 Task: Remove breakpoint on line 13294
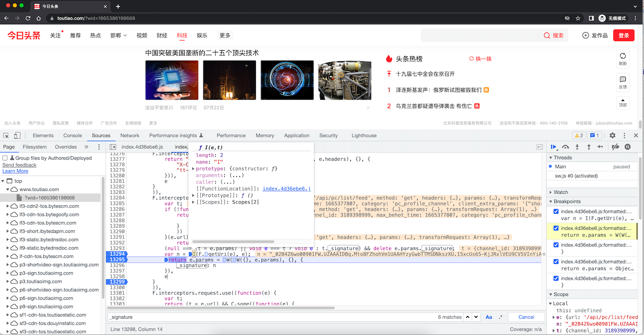[116, 254]
